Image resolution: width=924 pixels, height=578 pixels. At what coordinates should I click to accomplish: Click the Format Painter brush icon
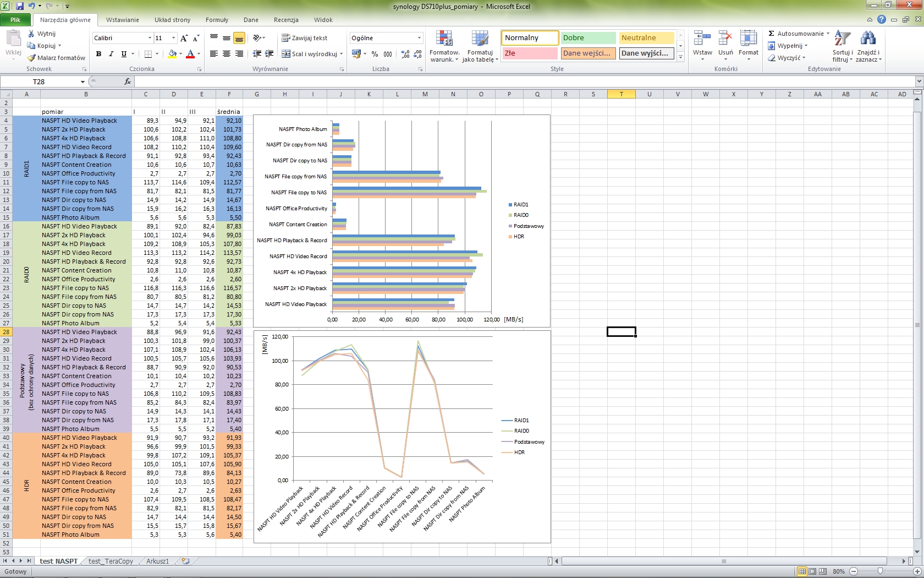point(32,58)
